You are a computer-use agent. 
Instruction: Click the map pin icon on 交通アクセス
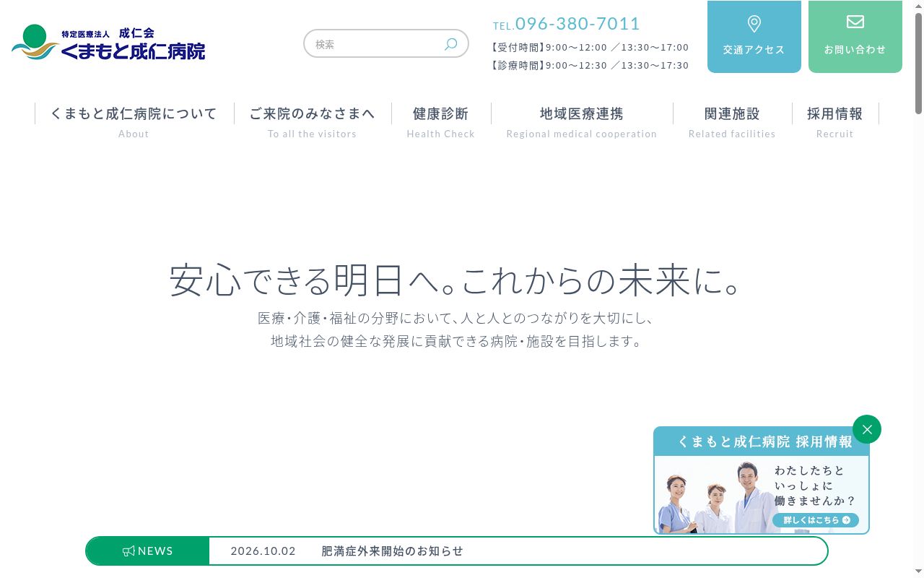click(754, 24)
